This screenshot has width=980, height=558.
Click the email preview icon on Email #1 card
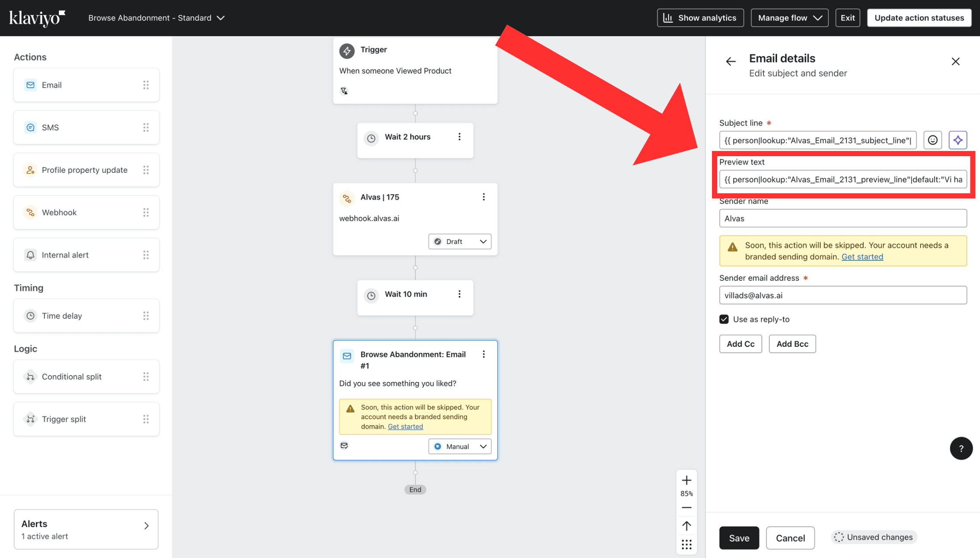[x=344, y=446]
